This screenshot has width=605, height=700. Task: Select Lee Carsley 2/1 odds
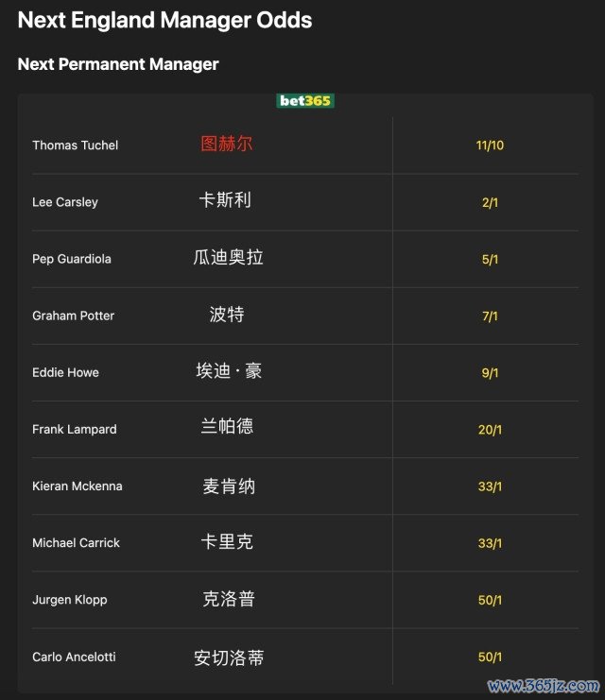(490, 203)
